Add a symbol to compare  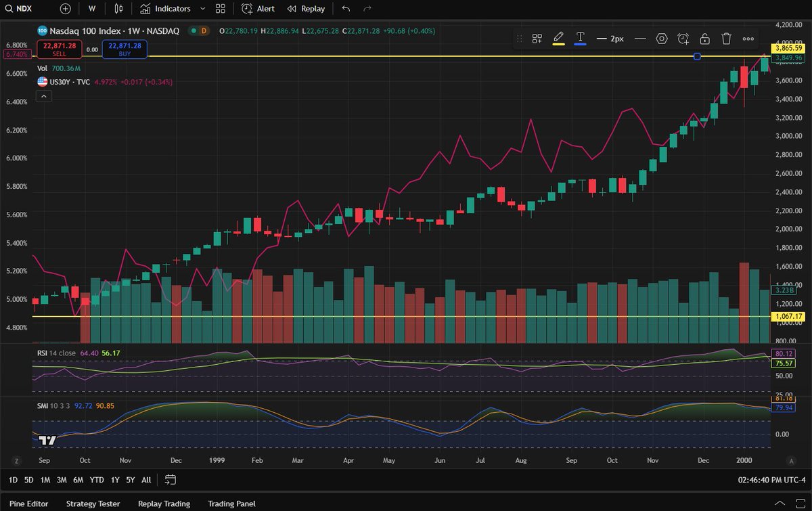(65, 9)
